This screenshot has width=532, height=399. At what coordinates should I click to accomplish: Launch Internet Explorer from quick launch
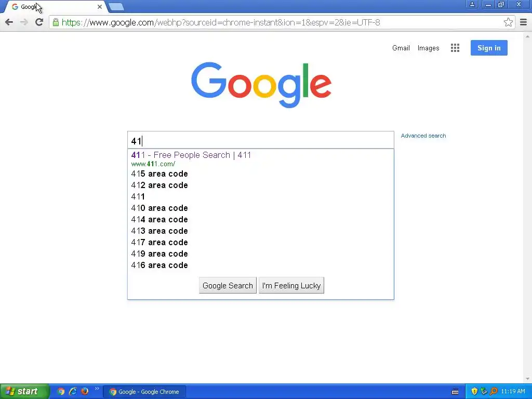(x=73, y=392)
